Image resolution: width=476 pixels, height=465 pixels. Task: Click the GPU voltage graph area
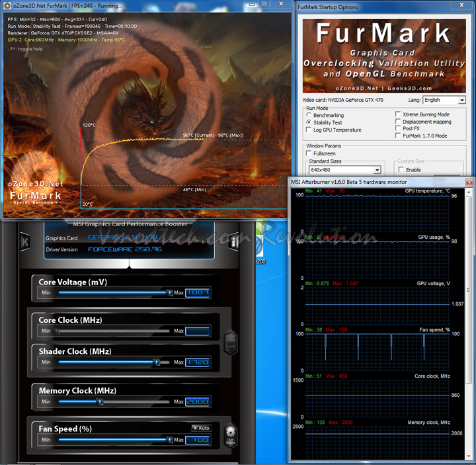[x=377, y=306]
